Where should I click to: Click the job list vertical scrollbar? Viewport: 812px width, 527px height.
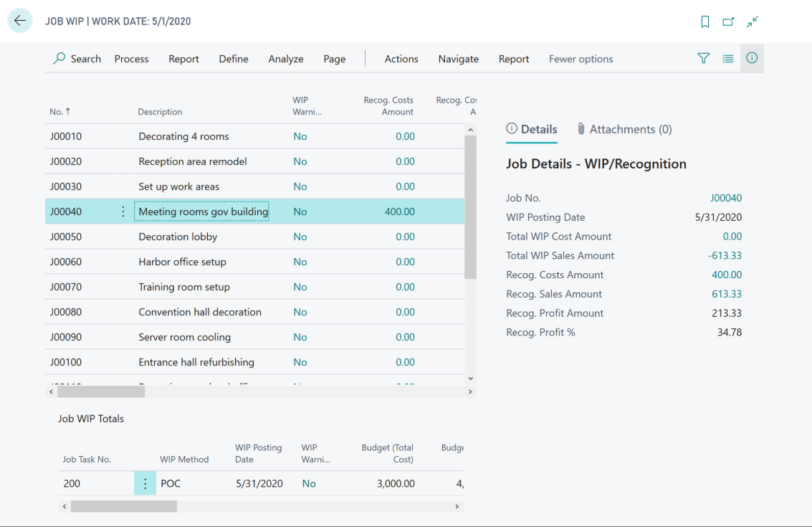[471, 208]
